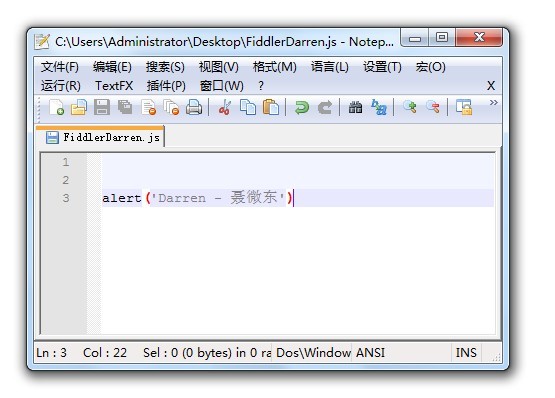The image size is (555, 398).
Task: Toggle INS insert mode in the status bar
Action: pos(466,353)
